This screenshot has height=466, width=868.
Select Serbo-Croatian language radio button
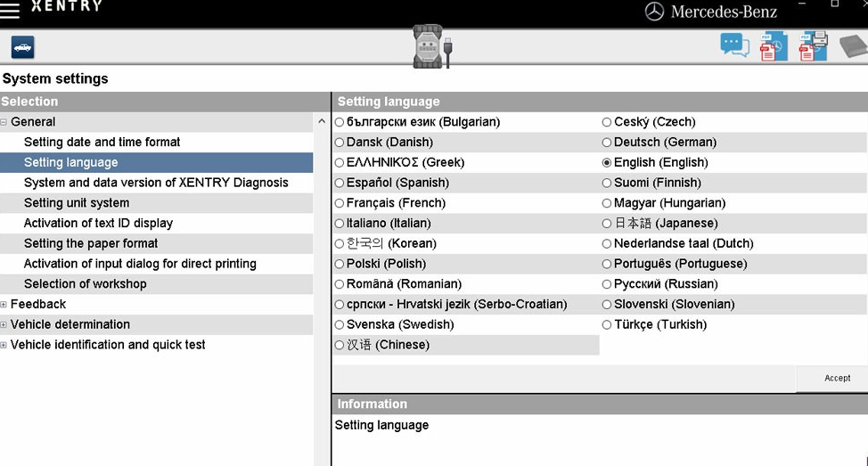click(340, 305)
